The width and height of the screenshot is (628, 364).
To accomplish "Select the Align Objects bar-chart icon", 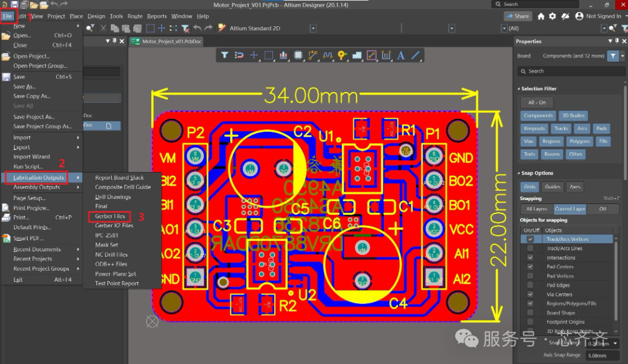I will click(283, 55).
